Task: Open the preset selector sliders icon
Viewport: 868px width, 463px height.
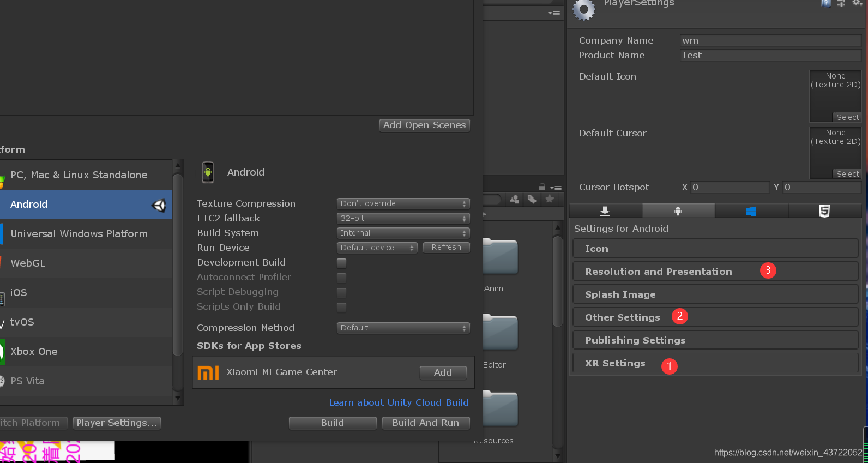Action: pos(841,3)
